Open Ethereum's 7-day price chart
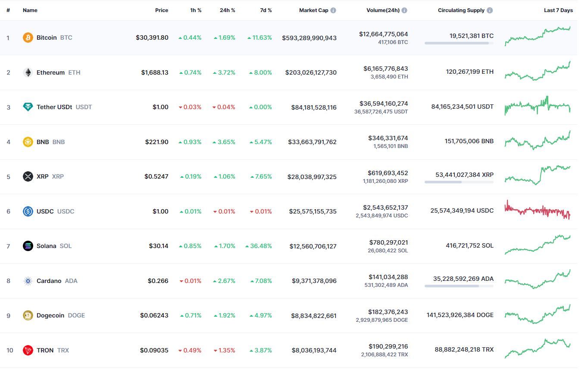Viewport: 588px width, 371px height. 538,70
